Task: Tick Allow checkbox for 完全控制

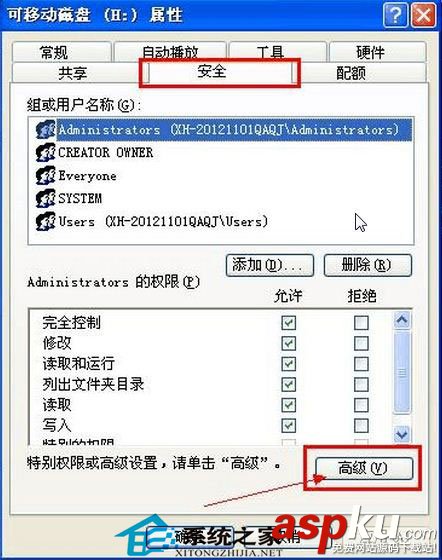Action: 288,323
